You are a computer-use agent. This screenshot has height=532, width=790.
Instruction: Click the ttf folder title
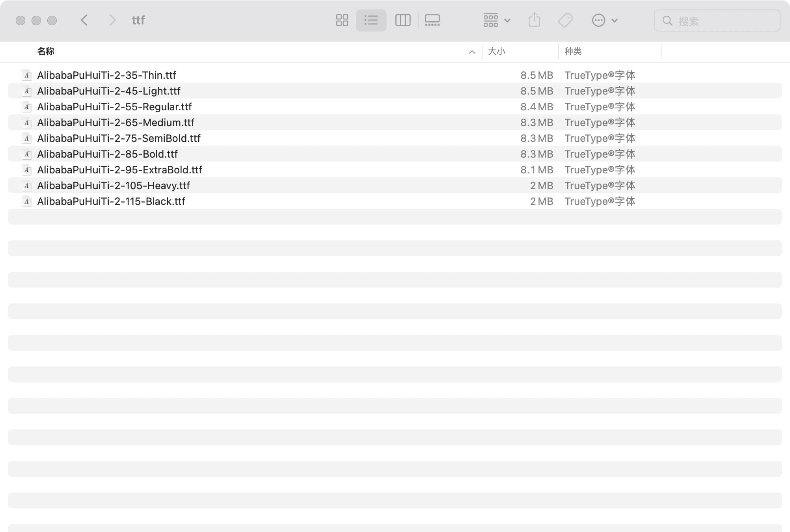tap(138, 20)
